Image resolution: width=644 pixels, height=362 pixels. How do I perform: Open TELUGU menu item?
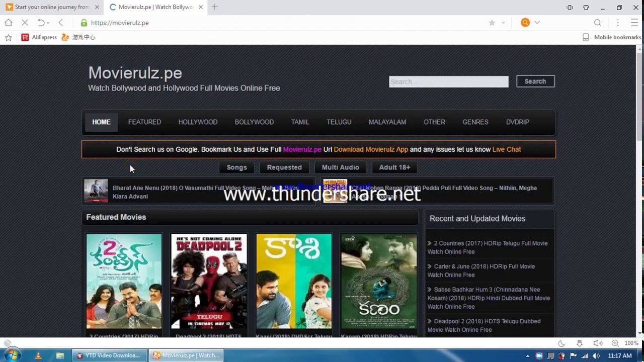point(339,122)
